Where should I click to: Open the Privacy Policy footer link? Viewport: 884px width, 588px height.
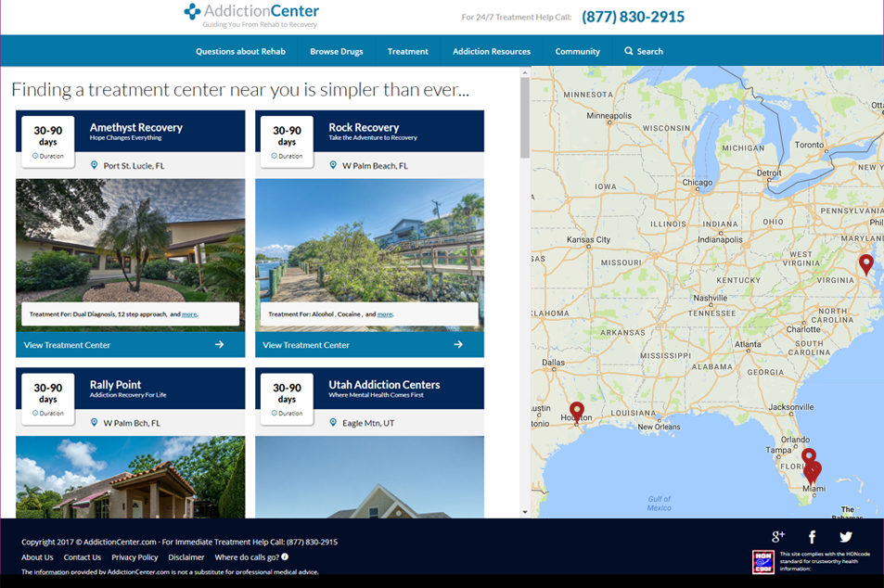click(135, 557)
